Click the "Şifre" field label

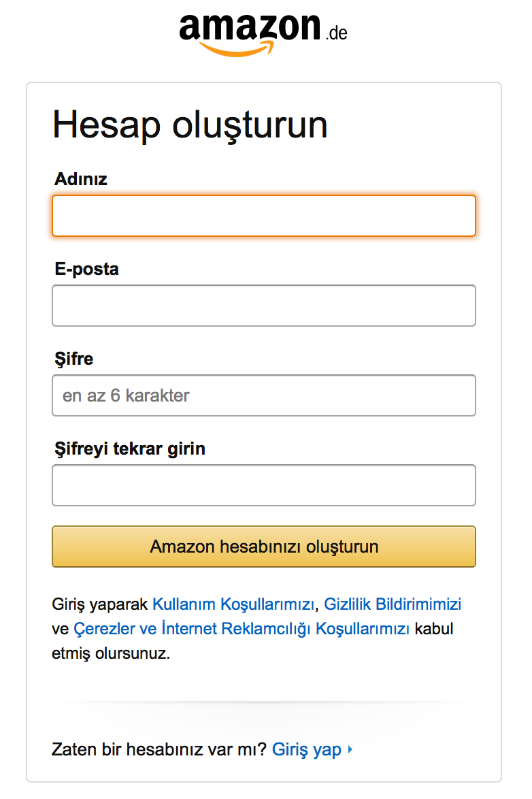click(x=72, y=359)
